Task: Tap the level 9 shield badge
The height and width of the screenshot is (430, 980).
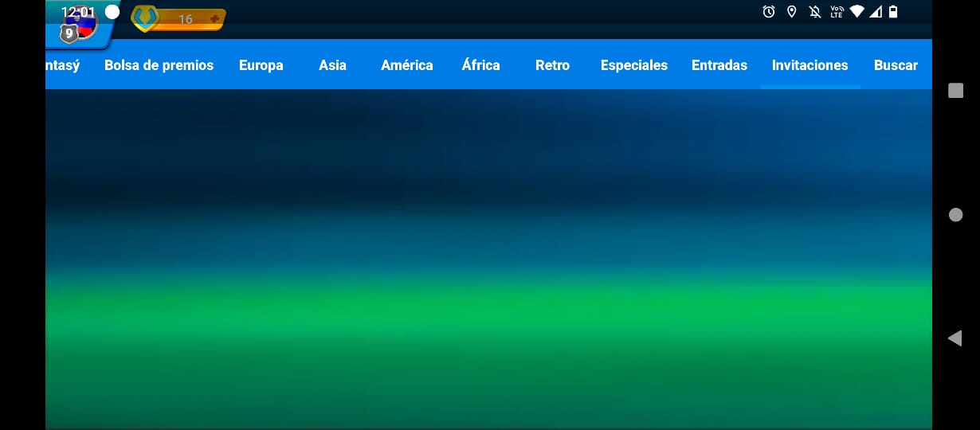Action: pos(69,33)
